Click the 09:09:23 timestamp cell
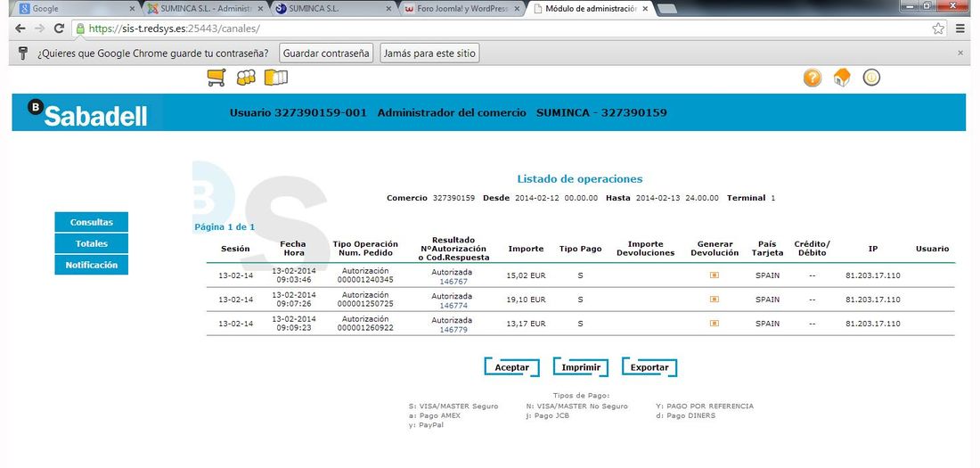This screenshot has width=980, height=468. click(294, 327)
